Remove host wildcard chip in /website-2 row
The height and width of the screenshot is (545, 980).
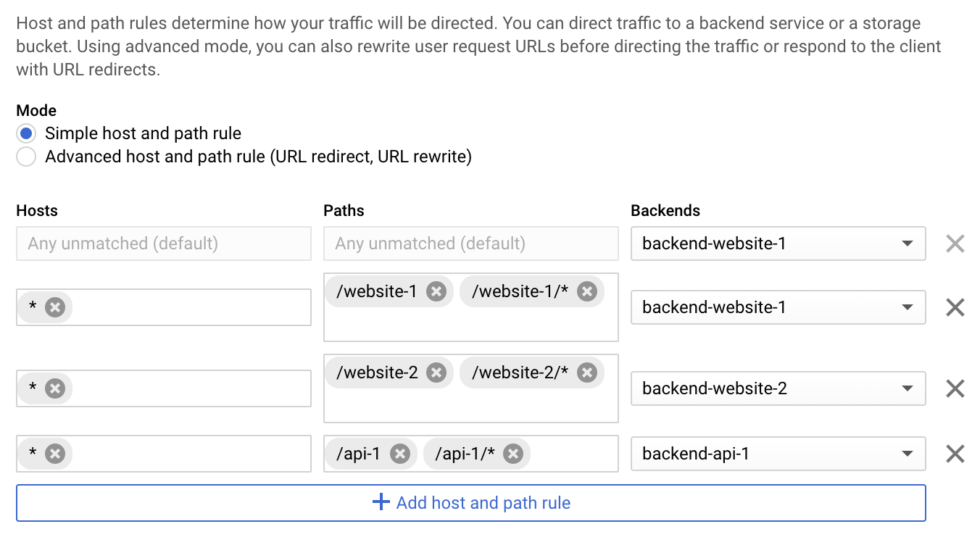[x=55, y=388]
